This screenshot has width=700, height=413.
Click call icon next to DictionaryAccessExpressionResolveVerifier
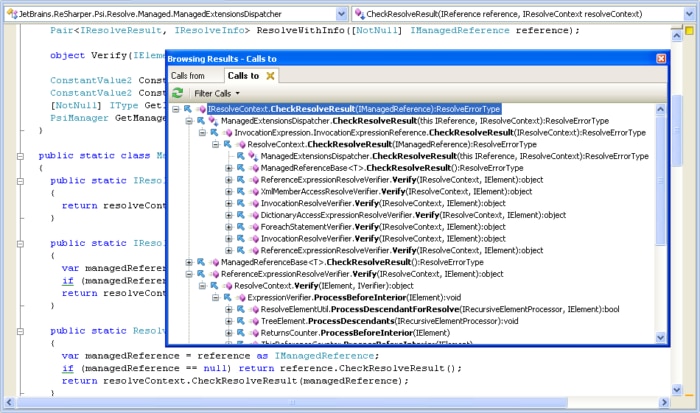(240, 215)
